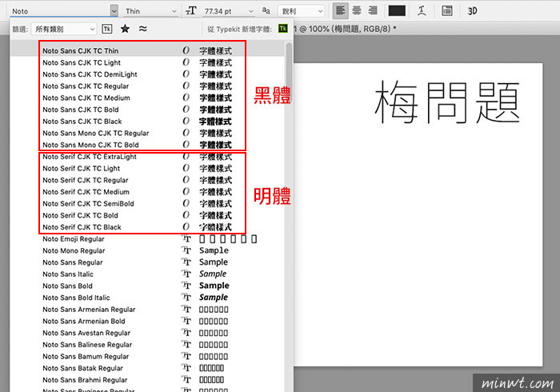
Task: Show similar fonts filter icon
Action: tap(143, 29)
